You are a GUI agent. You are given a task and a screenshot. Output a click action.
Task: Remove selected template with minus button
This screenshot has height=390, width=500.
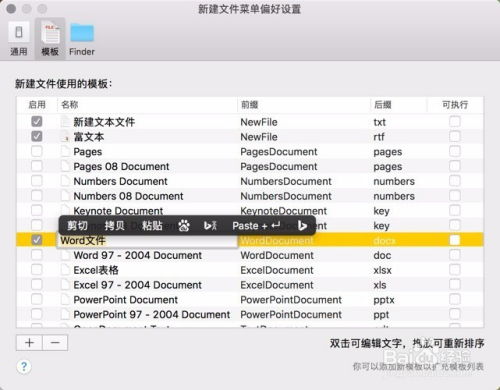click(55, 343)
